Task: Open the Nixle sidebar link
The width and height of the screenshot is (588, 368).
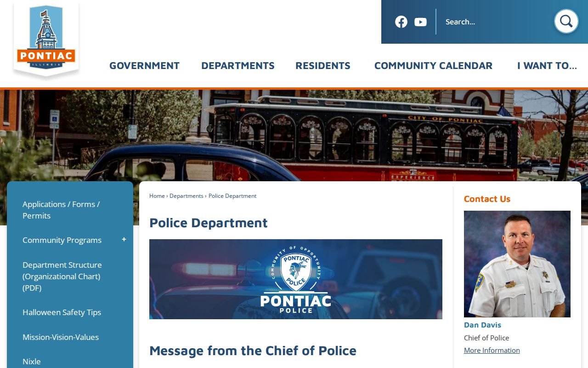Action: (x=32, y=362)
